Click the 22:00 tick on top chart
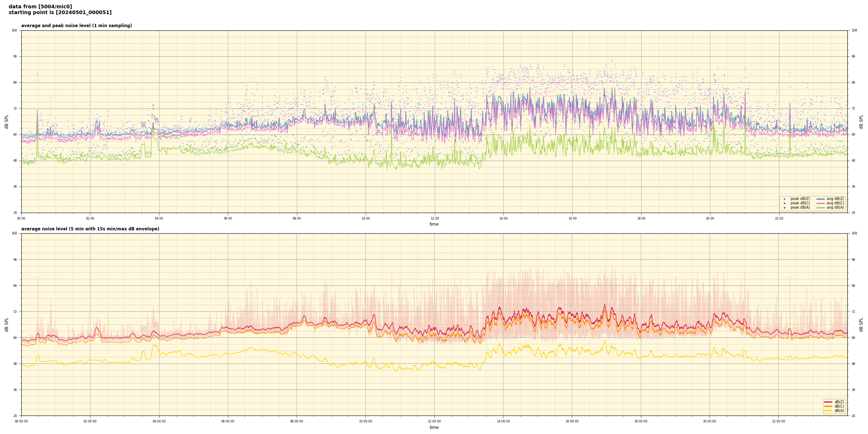The image size is (868, 434). [x=779, y=218]
